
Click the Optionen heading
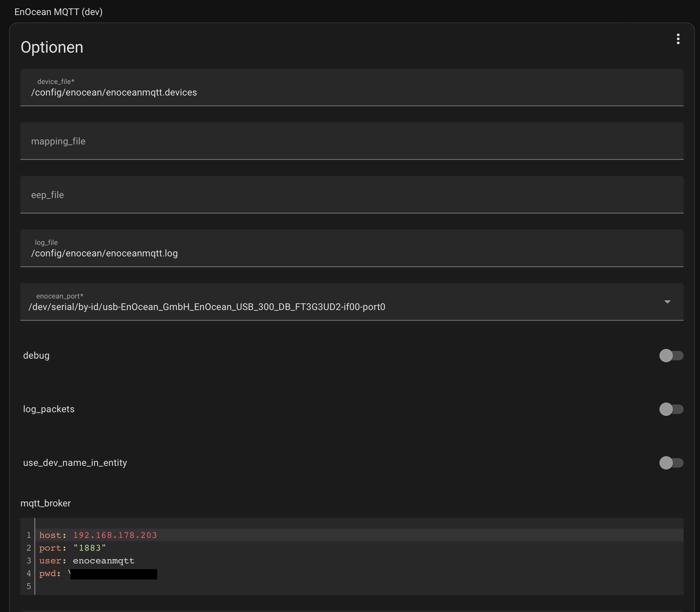52,47
